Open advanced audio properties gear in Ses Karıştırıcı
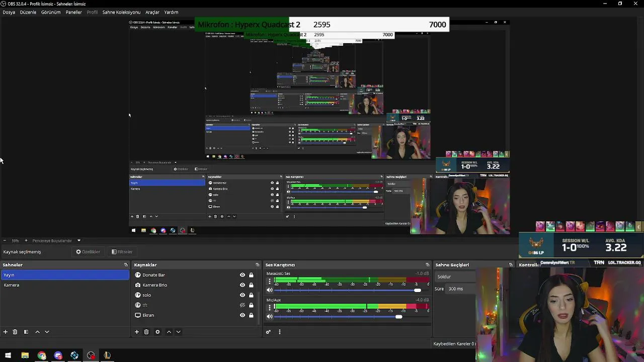 (268, 332)
